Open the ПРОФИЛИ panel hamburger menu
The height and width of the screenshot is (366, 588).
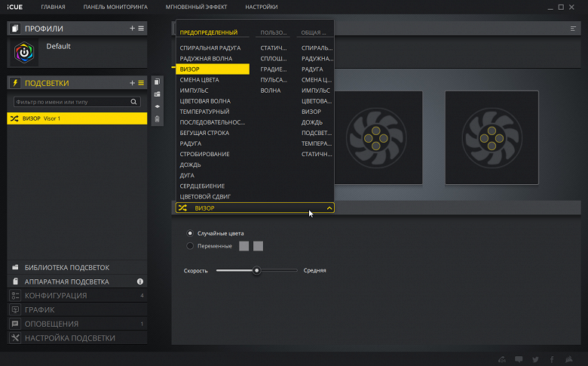coord(141,29)
